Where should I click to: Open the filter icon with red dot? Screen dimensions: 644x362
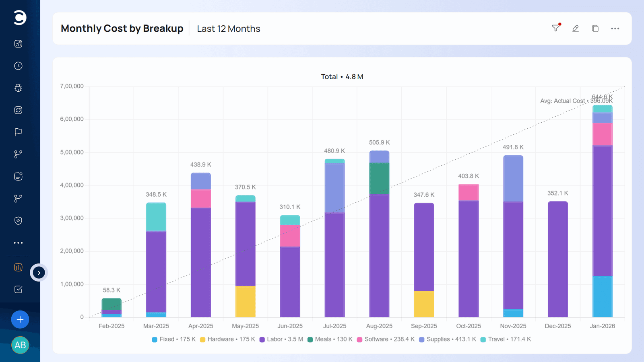[x=556, y=28]
